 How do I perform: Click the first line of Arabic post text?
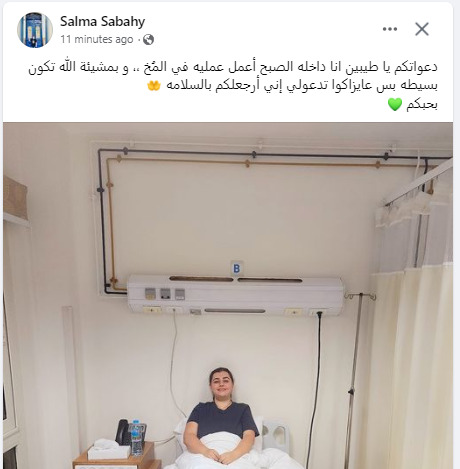[233, 67]
